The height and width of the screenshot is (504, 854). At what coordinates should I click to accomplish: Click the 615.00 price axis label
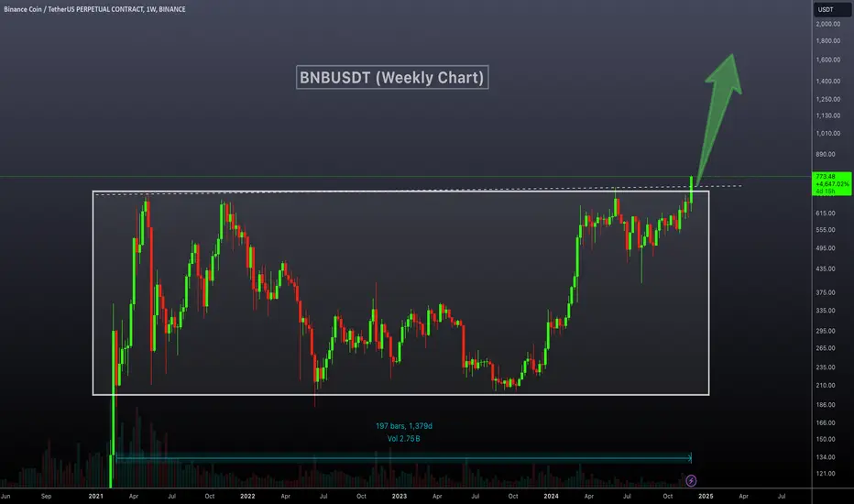(826, 213)
